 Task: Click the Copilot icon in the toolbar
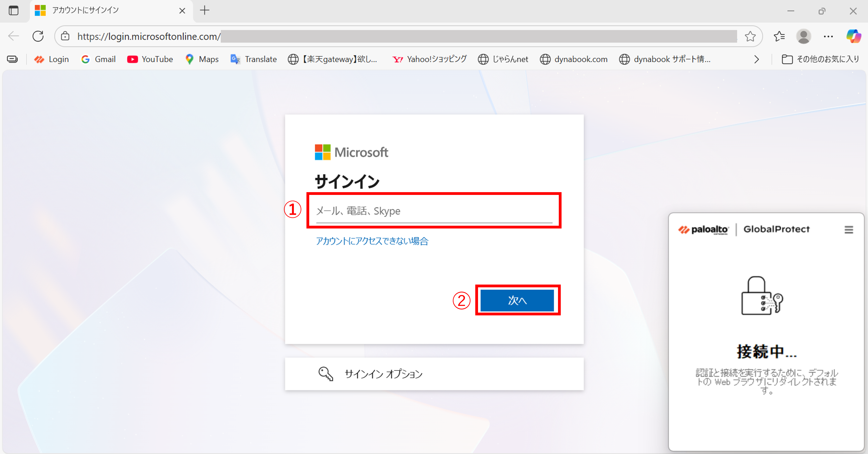(x=853, y=36)
